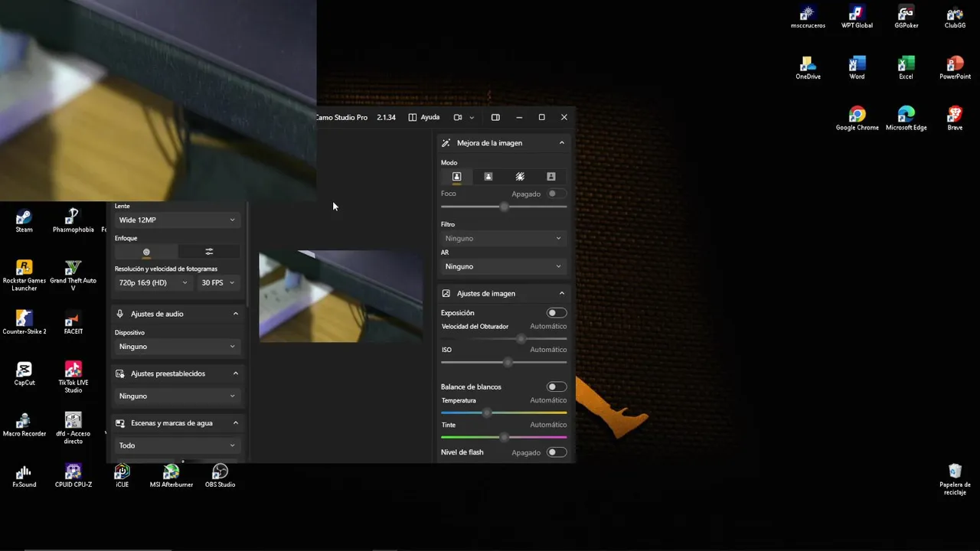Click the version number 2.1.34
The height and width of the screenshot is (551, 980).
tap(386, 118)
